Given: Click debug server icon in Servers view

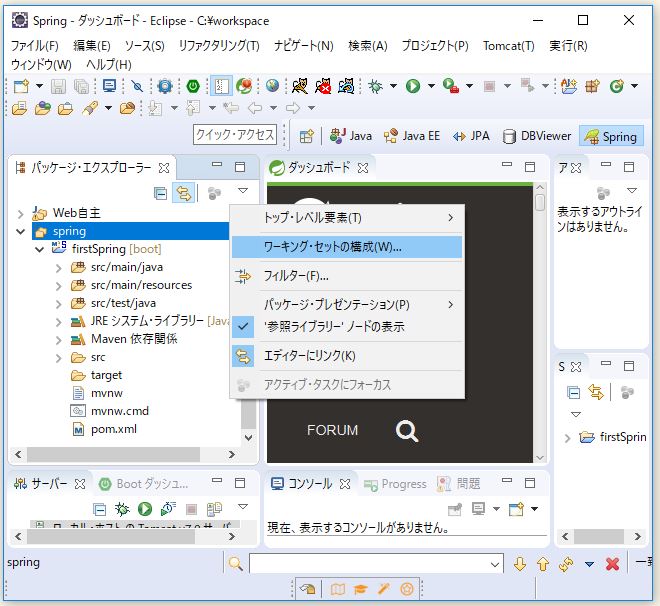Looking at the screenshot, I should point(122,509).
